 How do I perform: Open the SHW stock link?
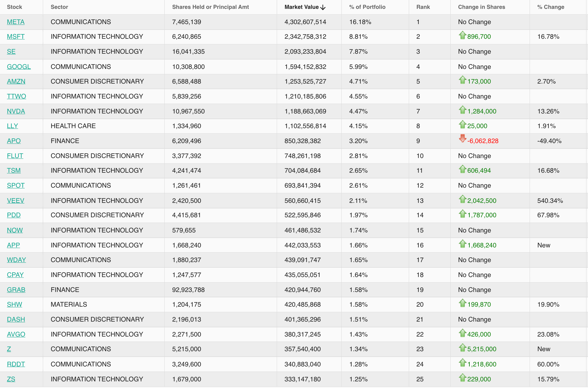pos(14,304)
